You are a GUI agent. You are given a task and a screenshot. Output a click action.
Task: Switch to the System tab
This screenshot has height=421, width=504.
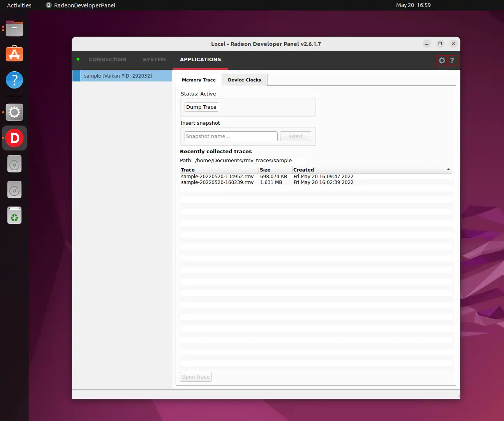(154, 60)
